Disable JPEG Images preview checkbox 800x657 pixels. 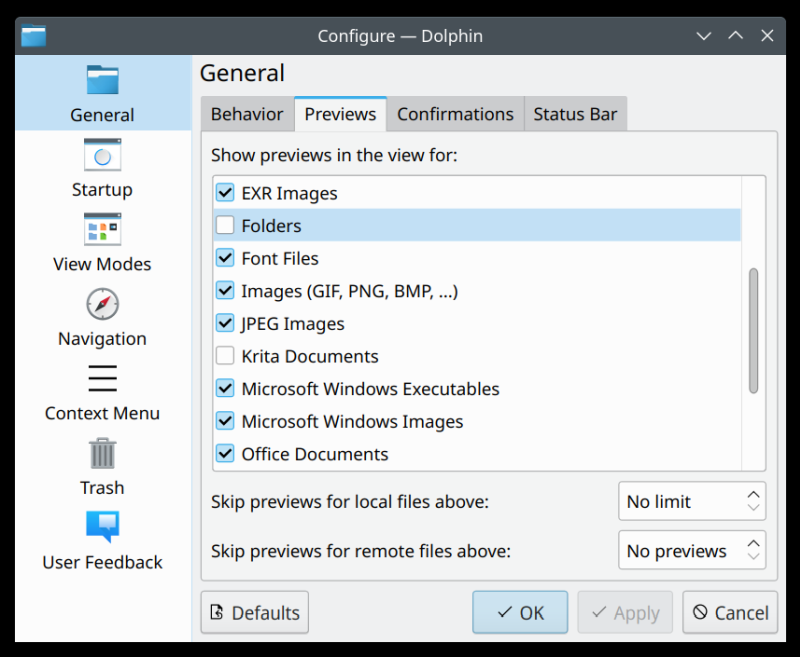[225, 324]
